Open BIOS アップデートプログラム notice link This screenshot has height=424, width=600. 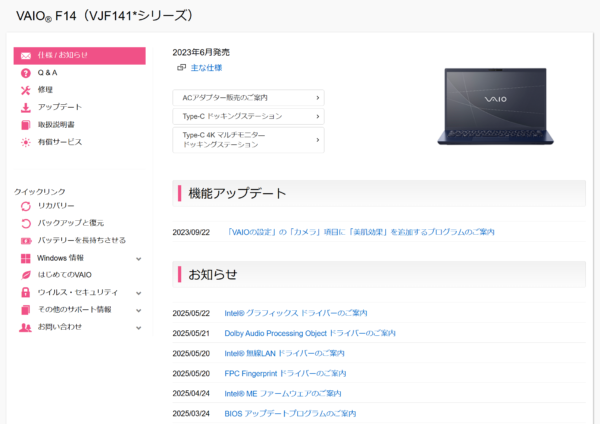click(x=290, y=414)
